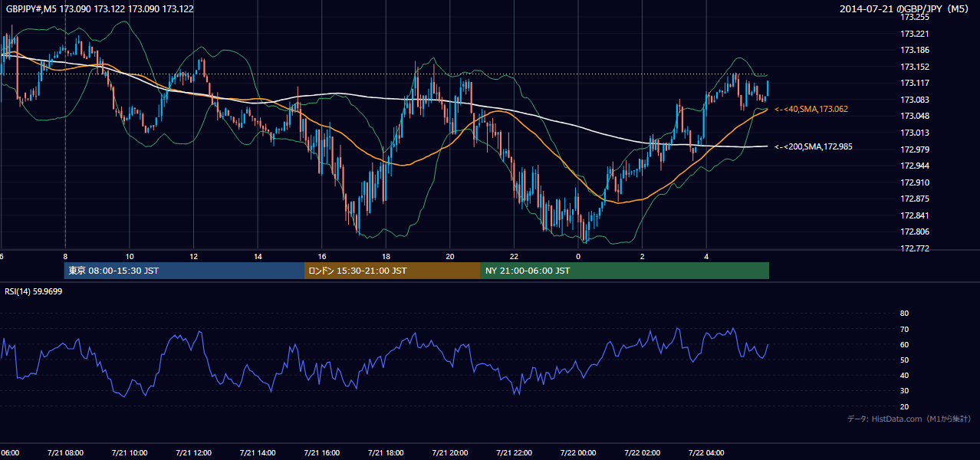Click hour tick 16 below the price chart

click(322, 256)
